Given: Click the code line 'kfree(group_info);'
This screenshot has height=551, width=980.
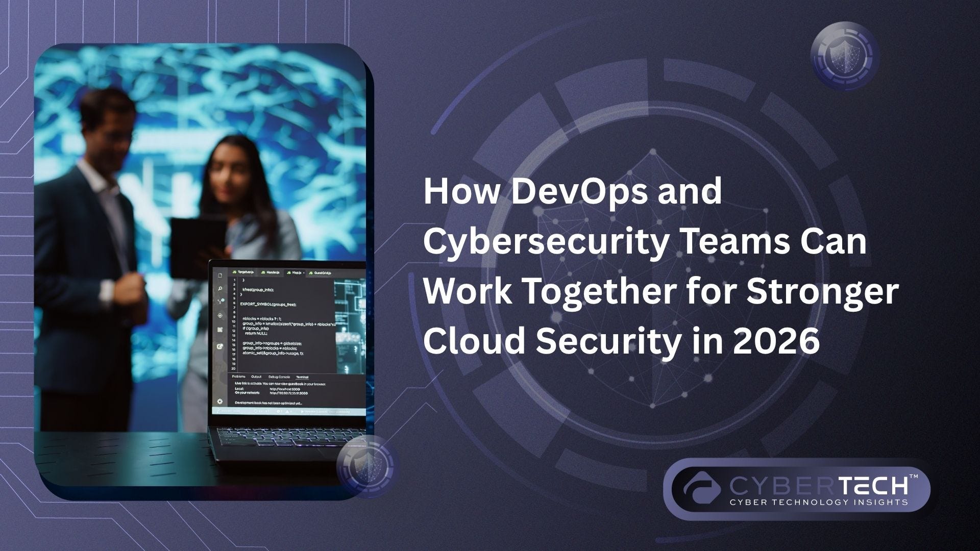Looking at the screenshot, I should pos(258,290).
